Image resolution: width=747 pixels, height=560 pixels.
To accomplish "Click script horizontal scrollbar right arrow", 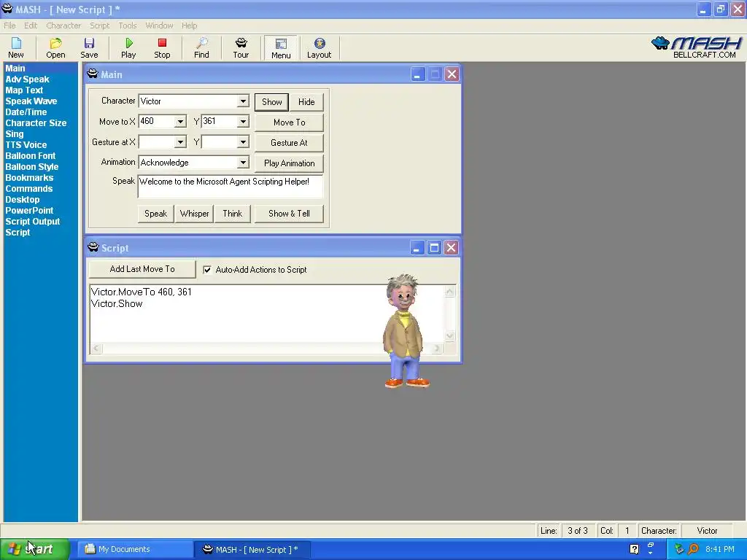I will 437,349.
